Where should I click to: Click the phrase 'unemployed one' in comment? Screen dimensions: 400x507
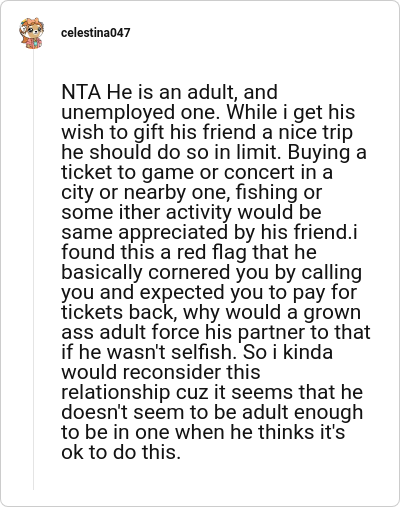point(140,113)
